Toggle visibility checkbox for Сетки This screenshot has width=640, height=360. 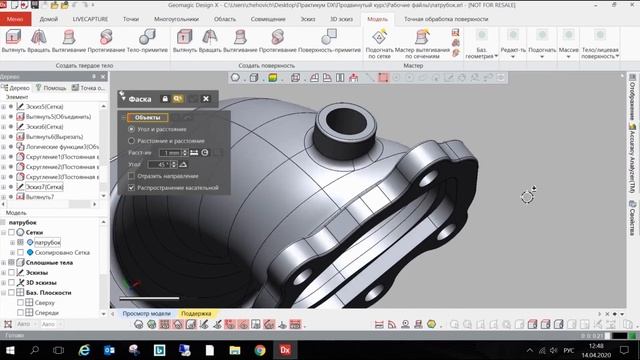(11, 232)
